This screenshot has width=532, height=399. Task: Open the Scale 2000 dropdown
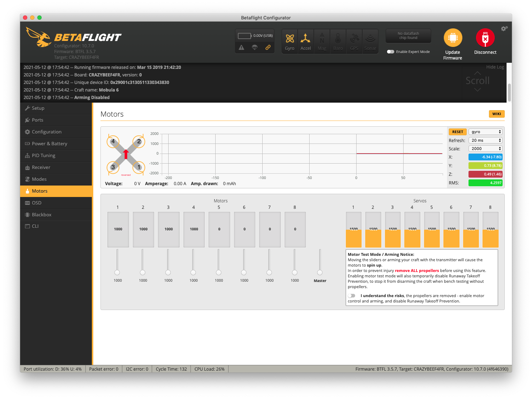click(485, 149)
